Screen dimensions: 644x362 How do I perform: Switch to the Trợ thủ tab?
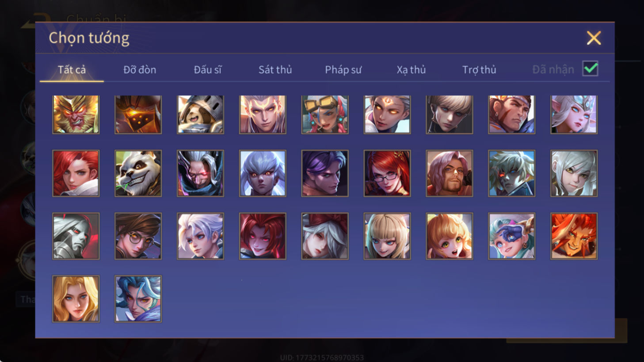coord(479,70)
